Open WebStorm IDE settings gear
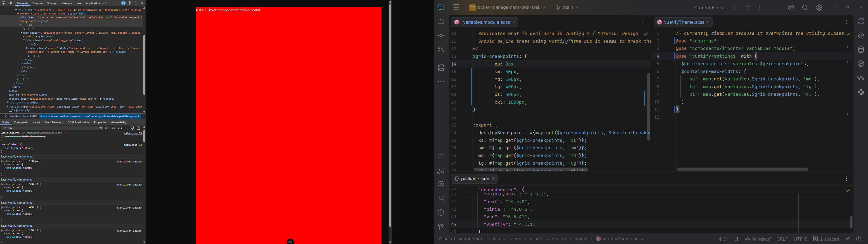868x244 pixels. pyautogui.click(x=819, y=8)
